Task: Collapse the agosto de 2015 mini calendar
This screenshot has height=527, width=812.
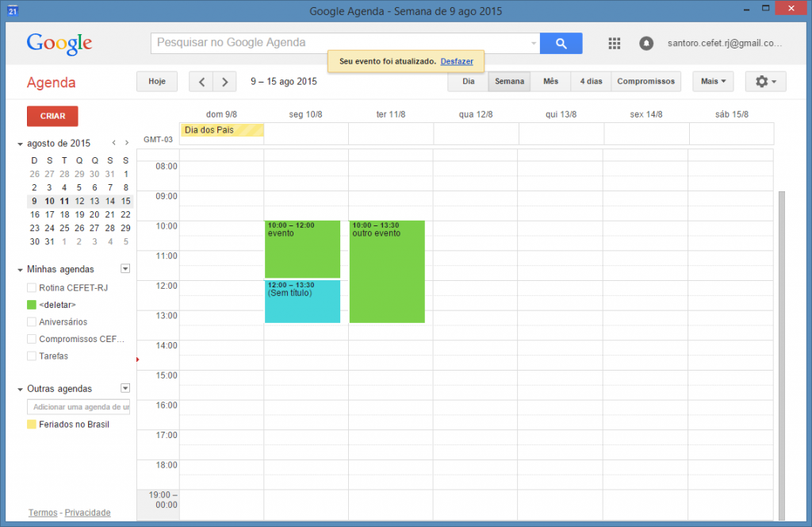Action: pyautogui.click(x=20, y=144)
